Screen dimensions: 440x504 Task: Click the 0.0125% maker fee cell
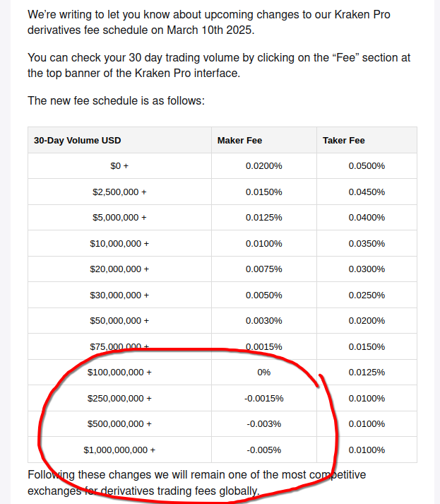pyautogui.click(x=264, y=218)
